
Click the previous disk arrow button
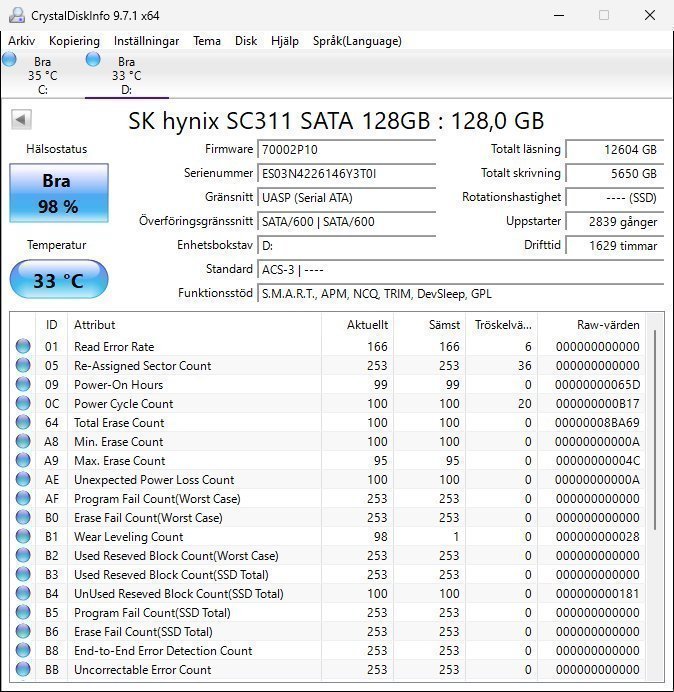pyautogui.click(x=21, y=120)
